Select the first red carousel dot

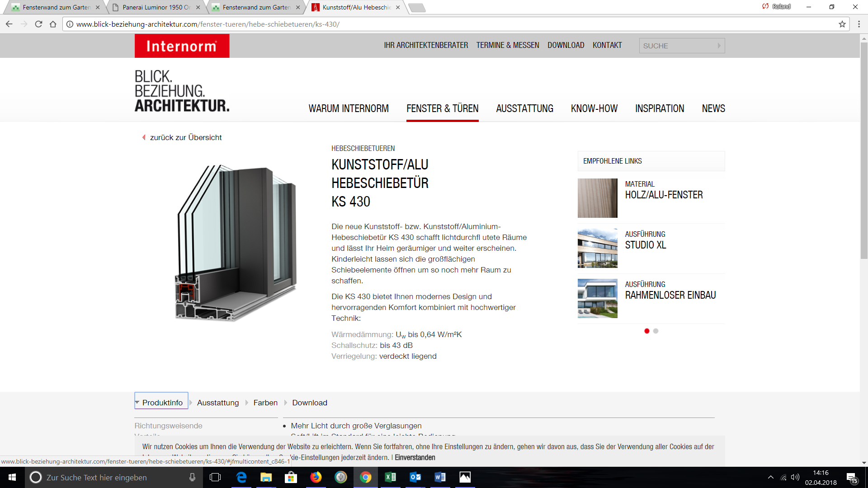click(x=647, y=331)
